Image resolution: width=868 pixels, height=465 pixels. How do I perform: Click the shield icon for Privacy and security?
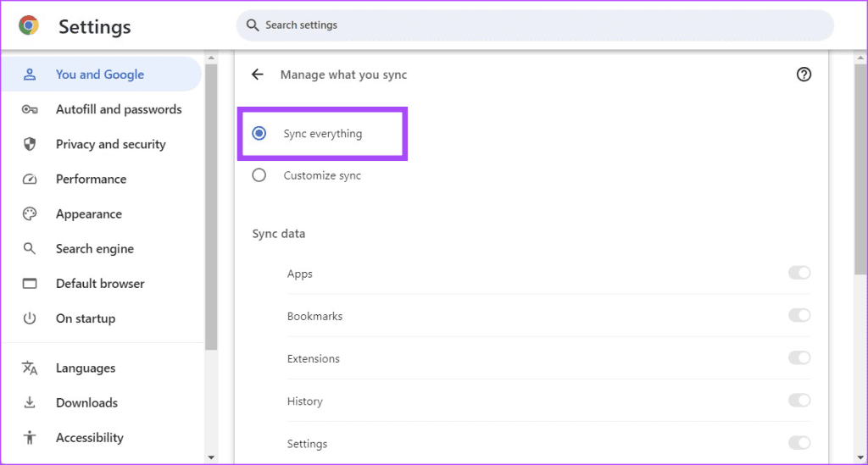[30, 144]
